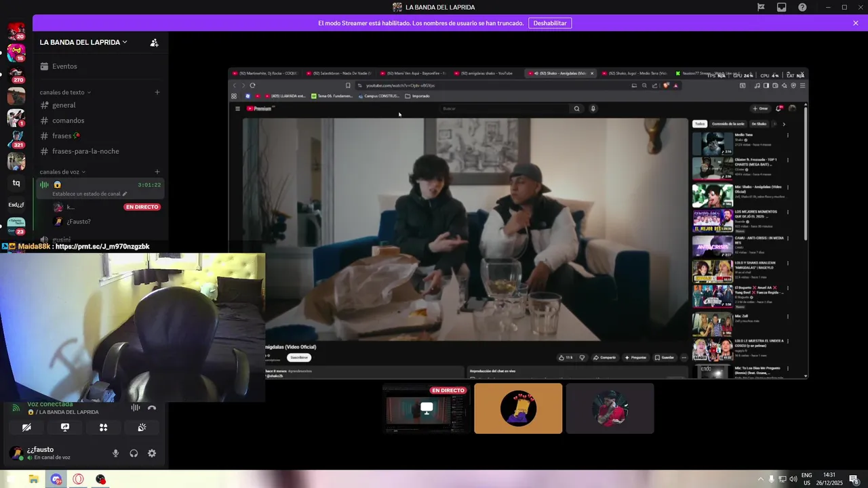The width and height of the screenshot is (868, 488).
Task: Dismiss the Streamer mode banner
Action: pyautogui.click(x=856, y=23)
